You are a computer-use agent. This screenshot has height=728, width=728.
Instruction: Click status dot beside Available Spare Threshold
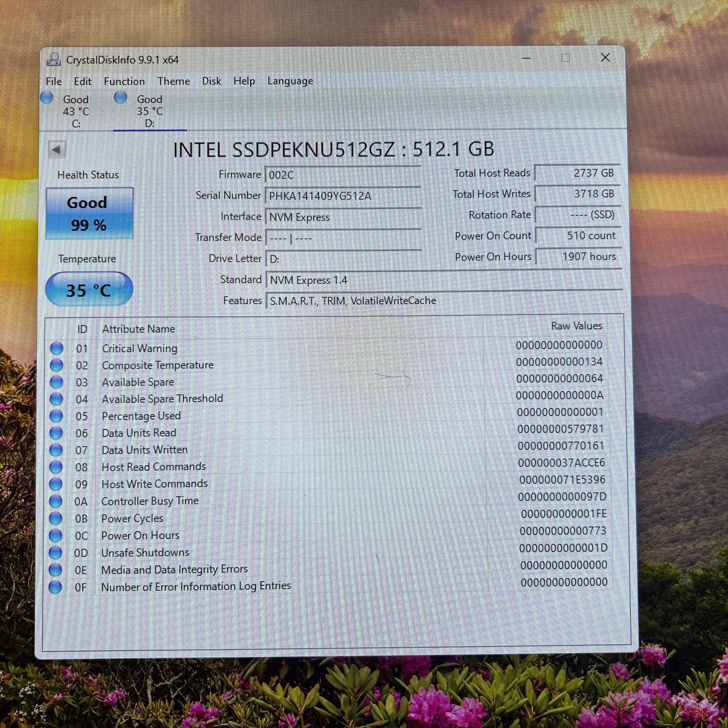(x=57, y=399)
